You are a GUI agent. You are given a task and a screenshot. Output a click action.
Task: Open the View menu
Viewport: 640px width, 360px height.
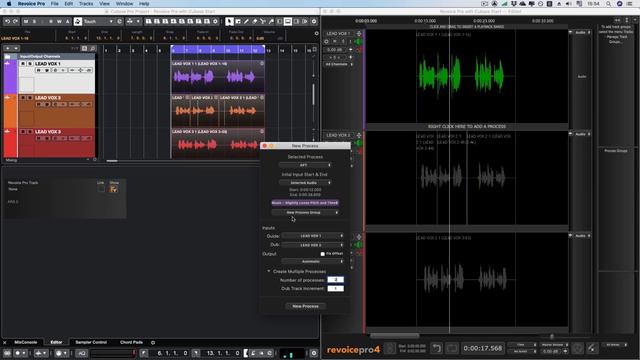[104, 4]
